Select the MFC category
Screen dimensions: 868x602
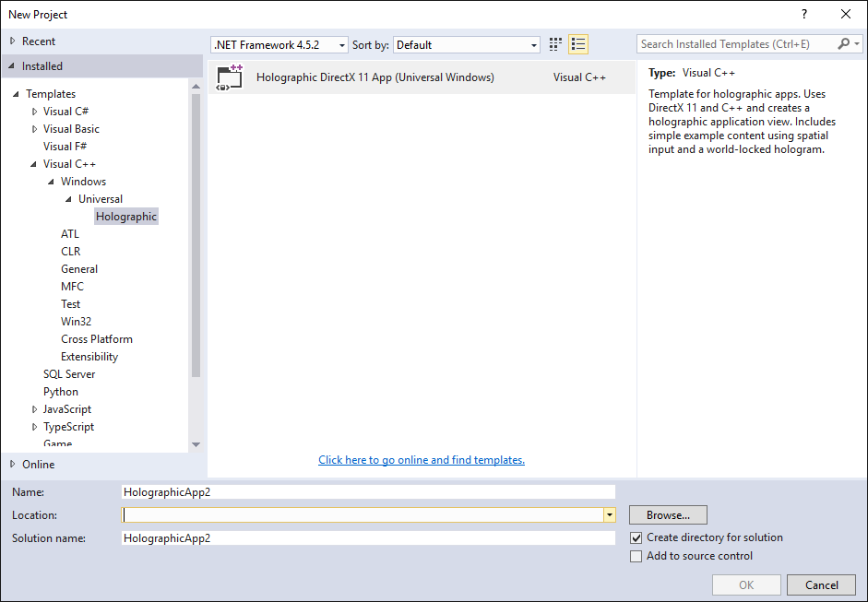pos(72,287)
